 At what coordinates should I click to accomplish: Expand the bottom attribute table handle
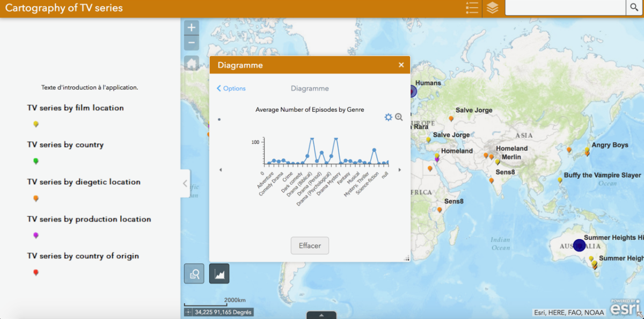click(x=321, y=315)
